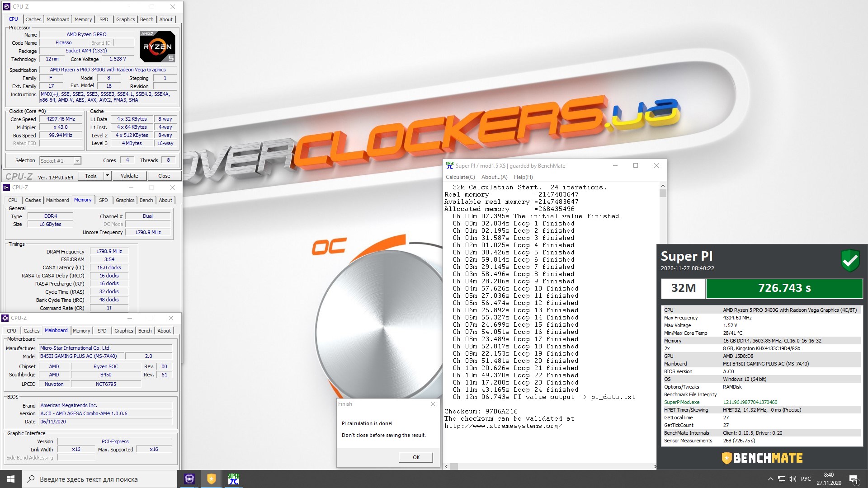The image size is (868, 488).
Task: Confirm the Finish dialog with OK
Action: tap(416, 457)
